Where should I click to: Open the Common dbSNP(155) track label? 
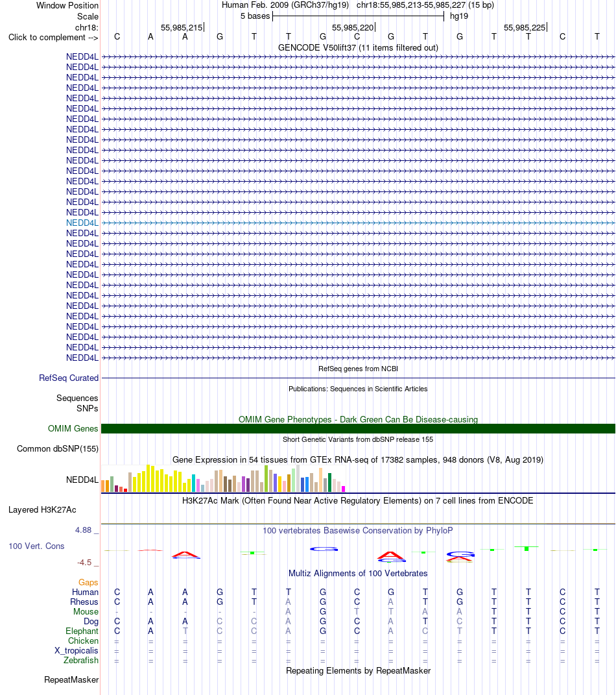click(x=58, y=448)
